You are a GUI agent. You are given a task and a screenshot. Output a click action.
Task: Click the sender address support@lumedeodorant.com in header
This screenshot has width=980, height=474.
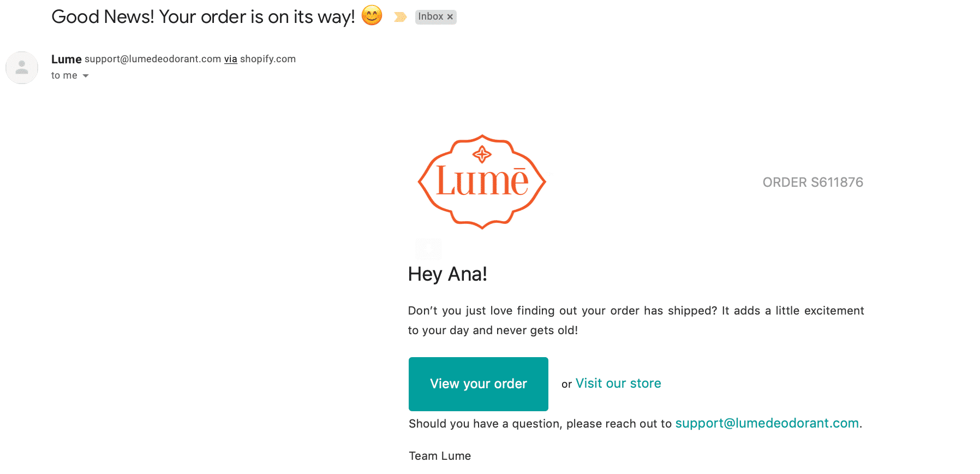pyautogui.click(x=153, y=59)
